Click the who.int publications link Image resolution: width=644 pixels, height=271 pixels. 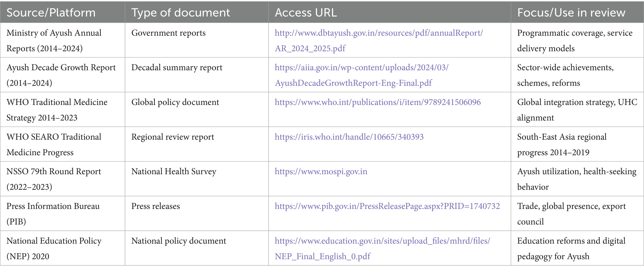378,102
